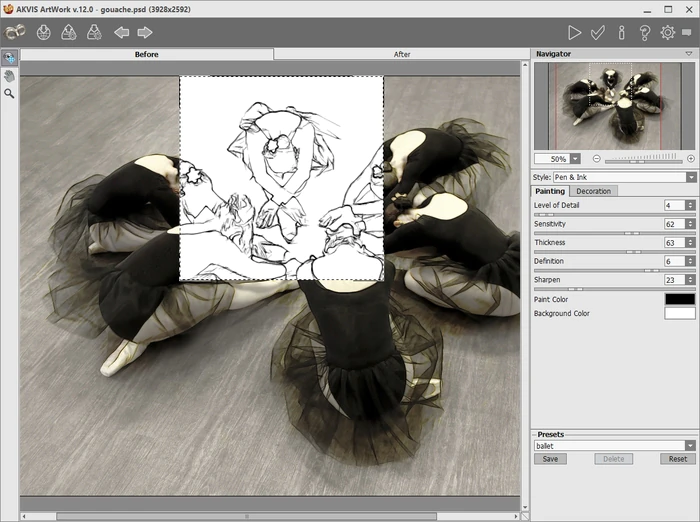
Task: Click the Redo right arrow icon
Action: coord(145,32)
